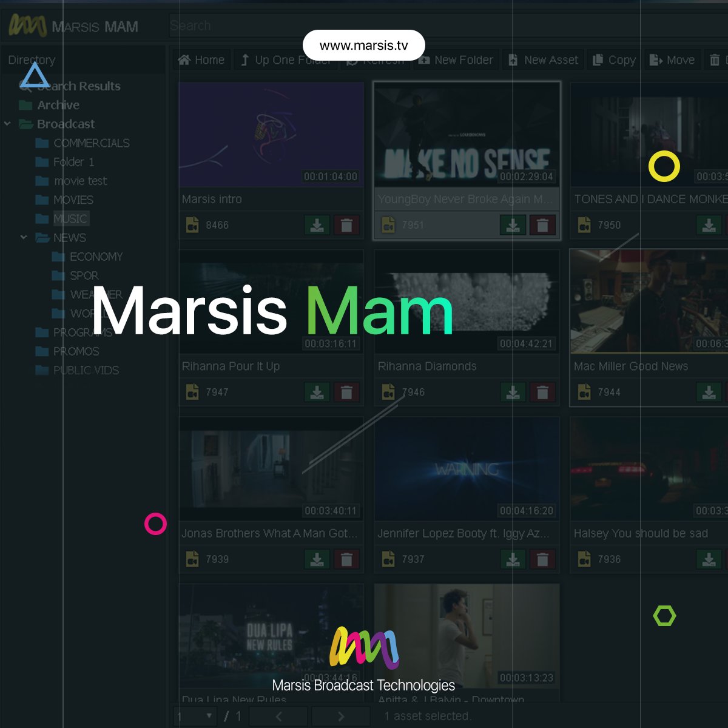This screenshot has width=728, height=728.
Task: Click the video file icon beside 7936
Action: [x=584, y=559]
